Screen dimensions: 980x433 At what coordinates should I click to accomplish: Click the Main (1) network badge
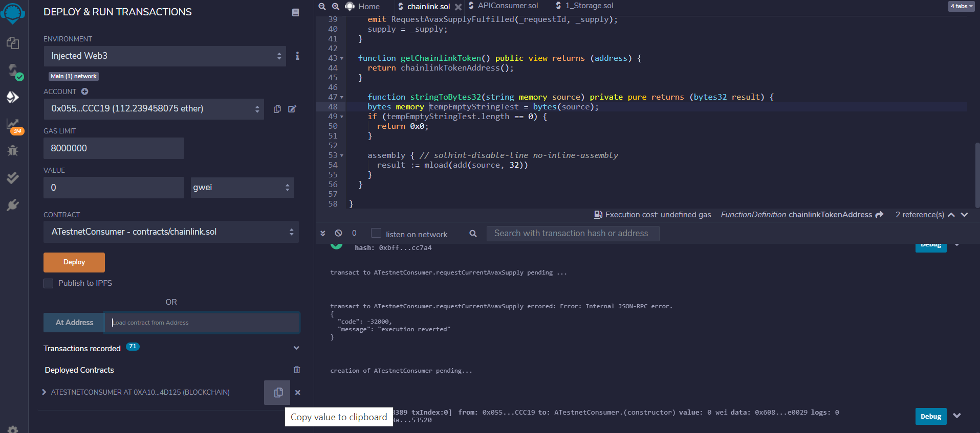click(74, 76)
